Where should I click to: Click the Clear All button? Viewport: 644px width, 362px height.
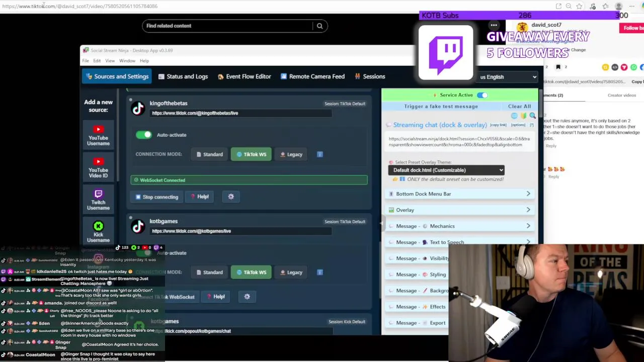[519, 106]
